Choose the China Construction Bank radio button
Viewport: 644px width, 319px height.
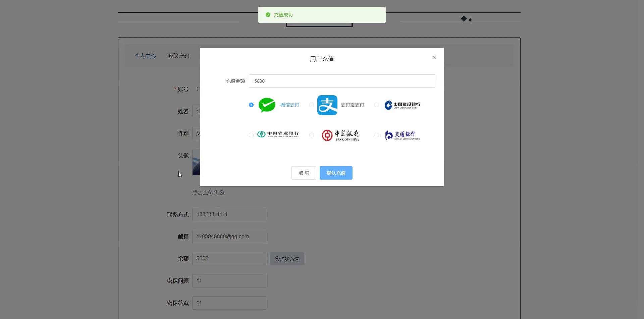point(377,105)
